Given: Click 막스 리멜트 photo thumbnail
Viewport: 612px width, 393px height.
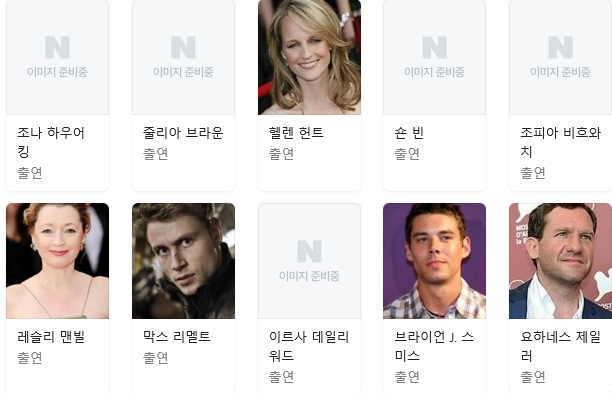Looking at the screenshot, I should click(x=183, y=261).
